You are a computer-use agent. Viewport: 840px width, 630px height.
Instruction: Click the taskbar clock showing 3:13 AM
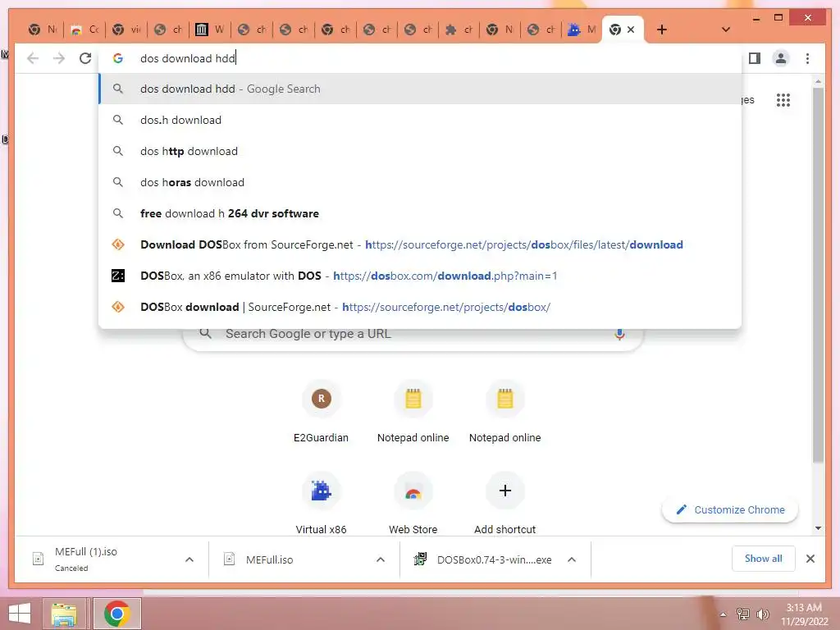tap(804, 614)
